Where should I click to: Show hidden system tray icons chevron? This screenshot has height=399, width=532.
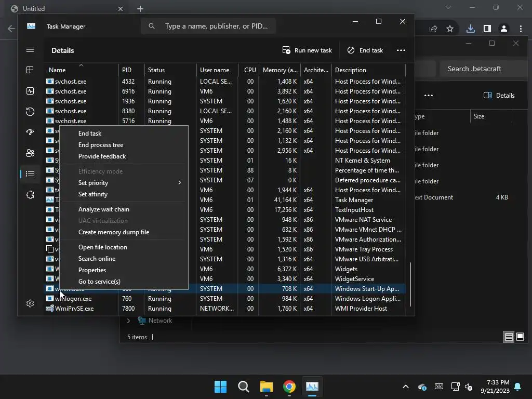click(406, 387)
